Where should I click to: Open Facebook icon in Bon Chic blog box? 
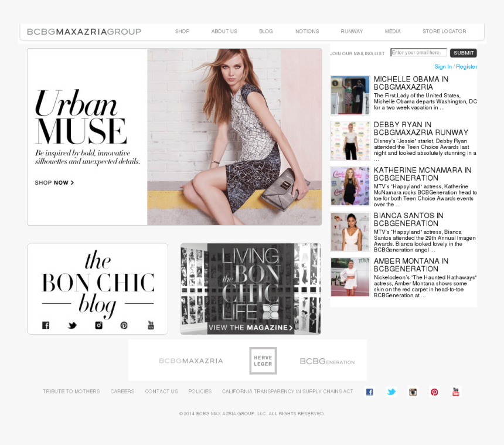pos(46,325)
